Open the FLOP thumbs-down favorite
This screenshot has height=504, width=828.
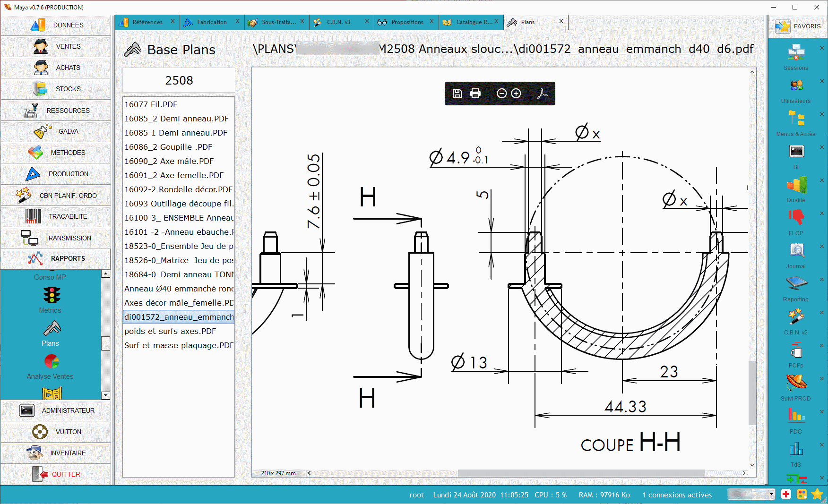tap(796, 218)
